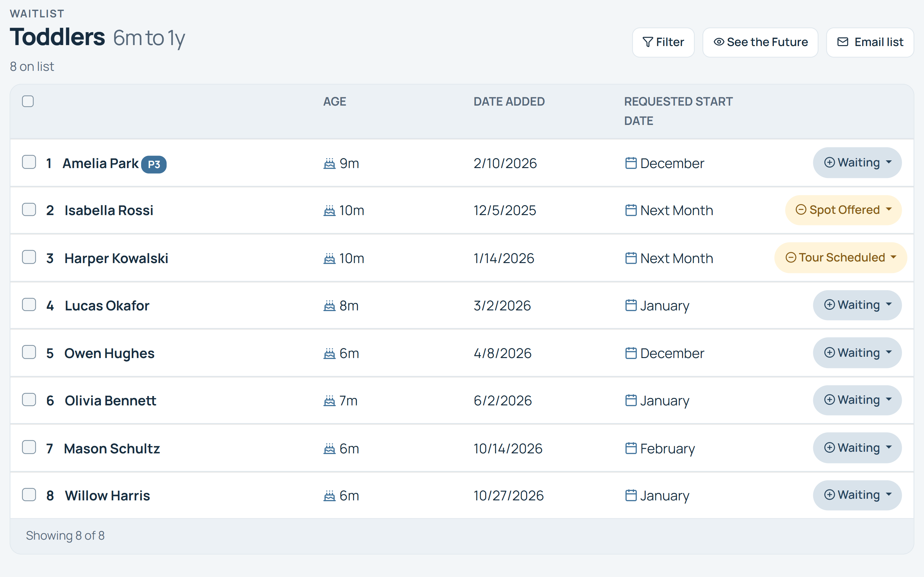Click the REQUESTED START DATE column header
Viewport: 924px width, 577px height.
click(679, 111)
